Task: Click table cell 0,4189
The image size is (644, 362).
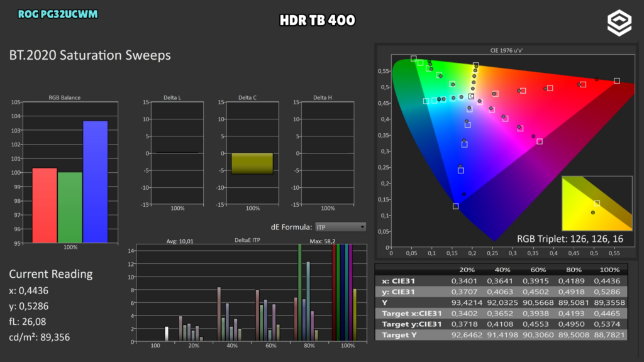Action: tap(572, 281)
